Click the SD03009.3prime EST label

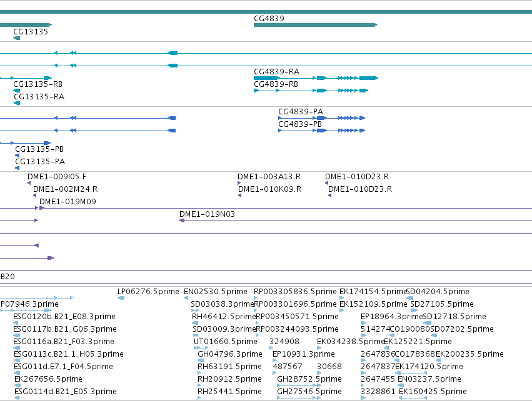coord(224,329)
